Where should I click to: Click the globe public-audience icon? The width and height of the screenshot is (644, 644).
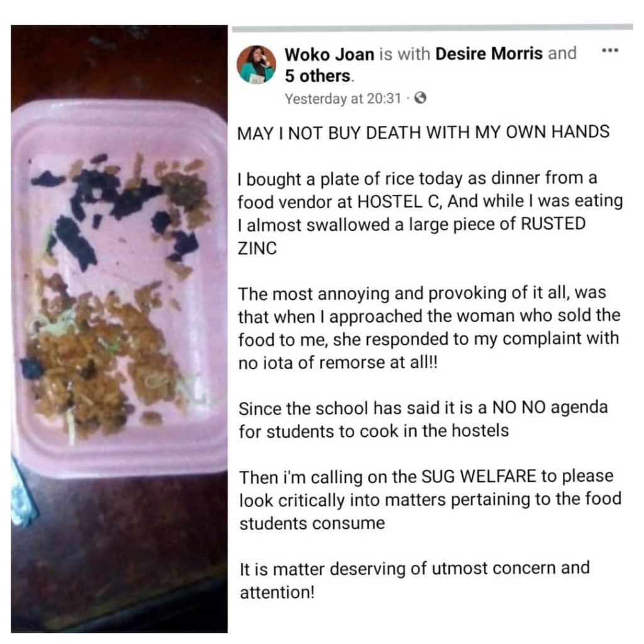coord(420,98)
